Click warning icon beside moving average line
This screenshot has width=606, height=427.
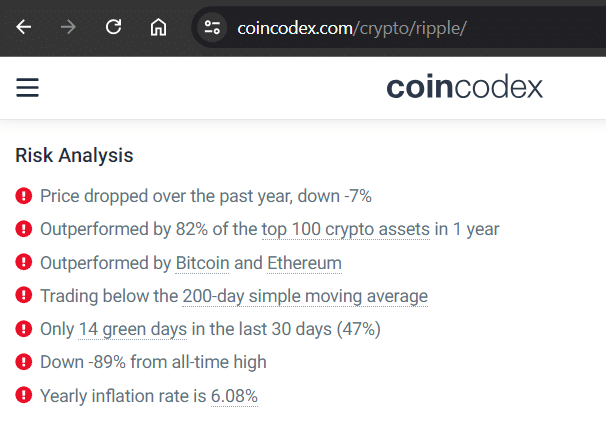(x=24, y=296)
